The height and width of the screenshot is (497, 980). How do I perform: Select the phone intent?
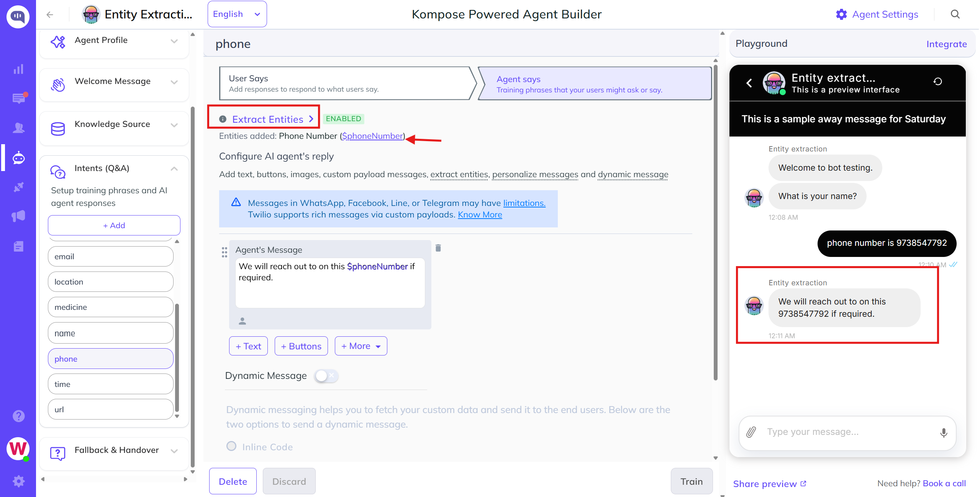point(110,359)
